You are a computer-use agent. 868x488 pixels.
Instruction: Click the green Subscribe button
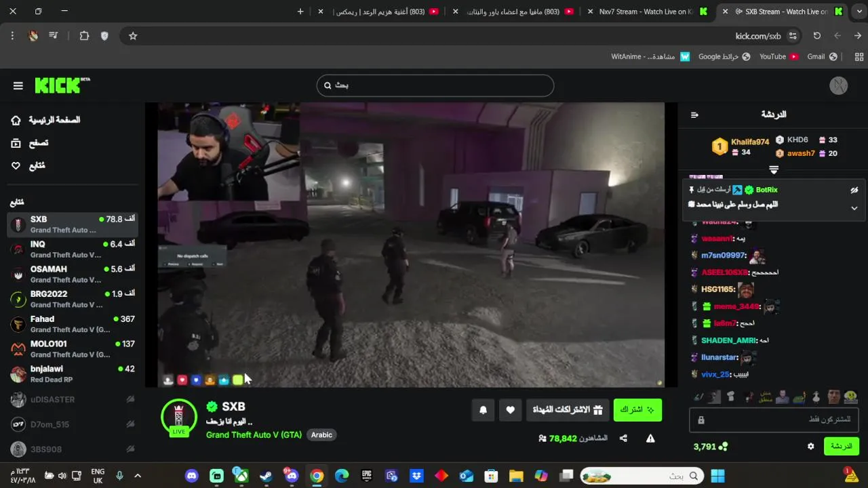coord(637,410)
